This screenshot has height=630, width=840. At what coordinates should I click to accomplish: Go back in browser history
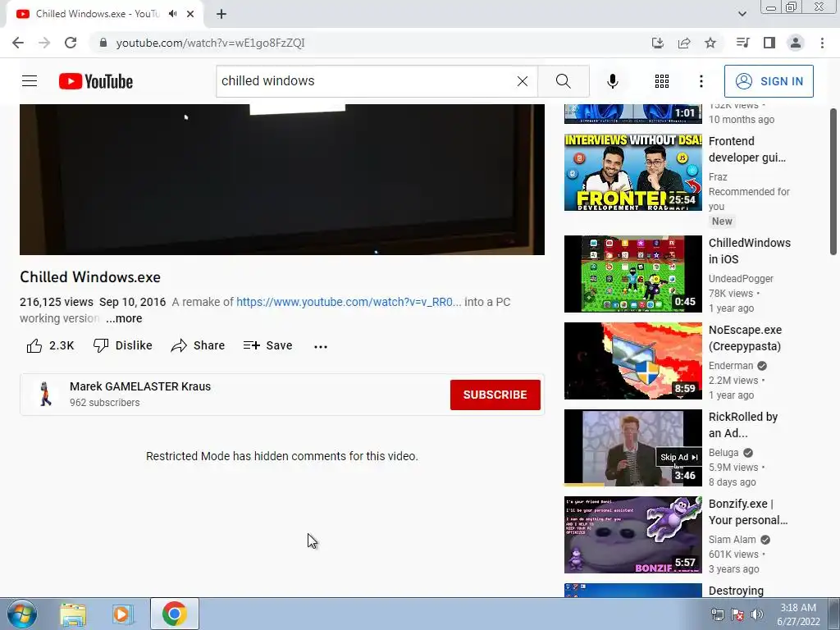click(x=18, y=43)
